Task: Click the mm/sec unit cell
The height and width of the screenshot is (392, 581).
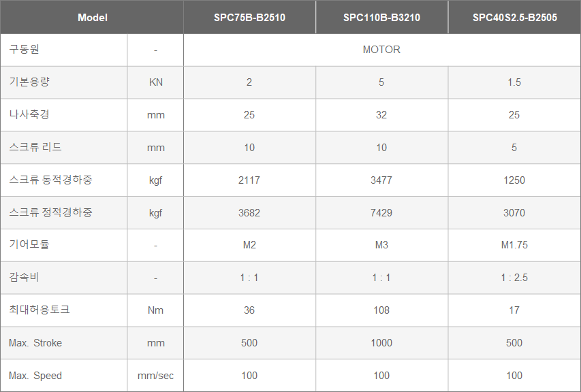Action: tap(156, 376)
